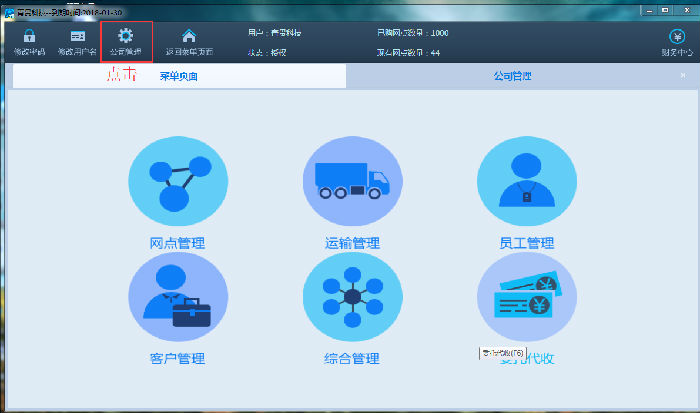700x413 pixels.
Task: Click the 客户管理 text label
Action: (x=177, y=358)
